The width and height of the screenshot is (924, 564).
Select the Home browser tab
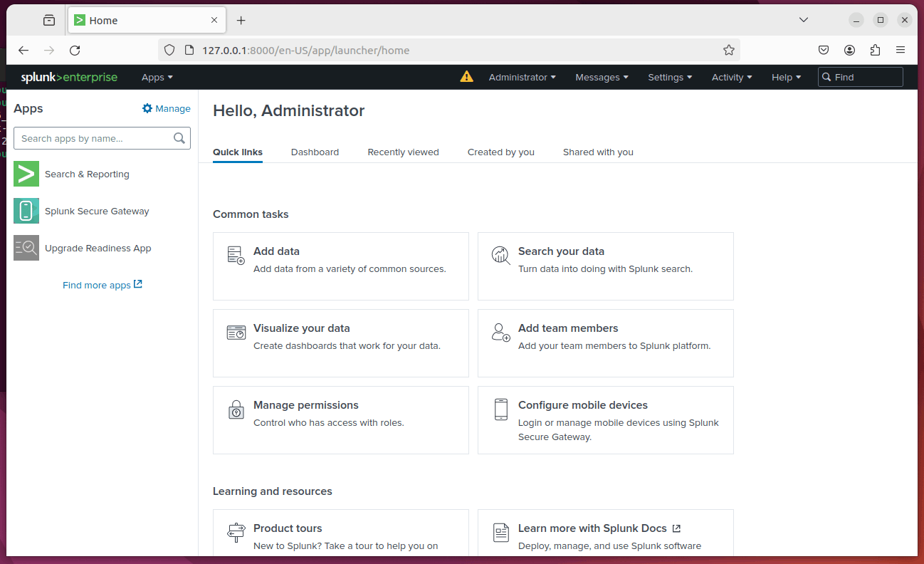point(147,21)
